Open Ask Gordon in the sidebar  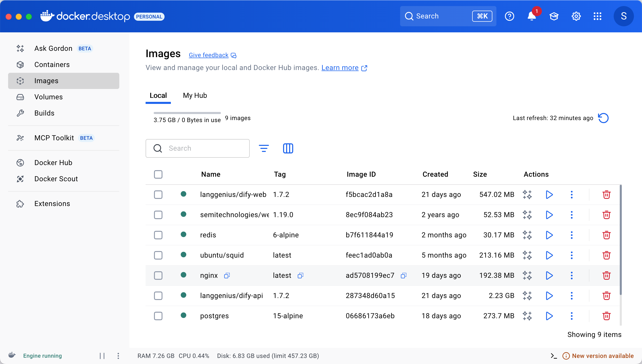pos(64,49)
